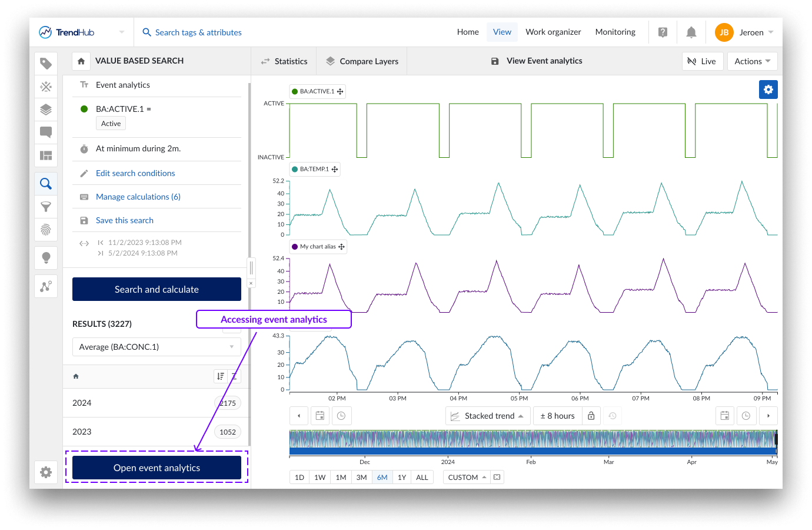Viewport: 812px width, 530px height.
Task: Expand the Average (BA:CONC.1) dropdown
Action: tap(157, 347)
